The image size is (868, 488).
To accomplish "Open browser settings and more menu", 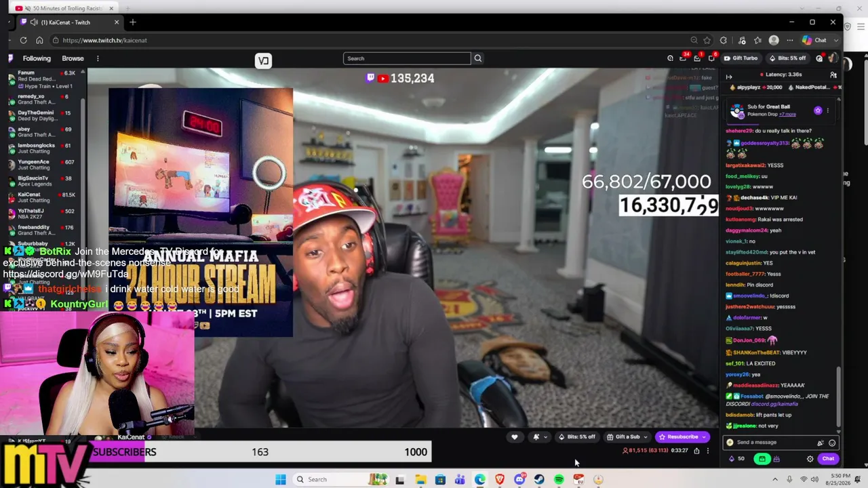I will 789,40.
